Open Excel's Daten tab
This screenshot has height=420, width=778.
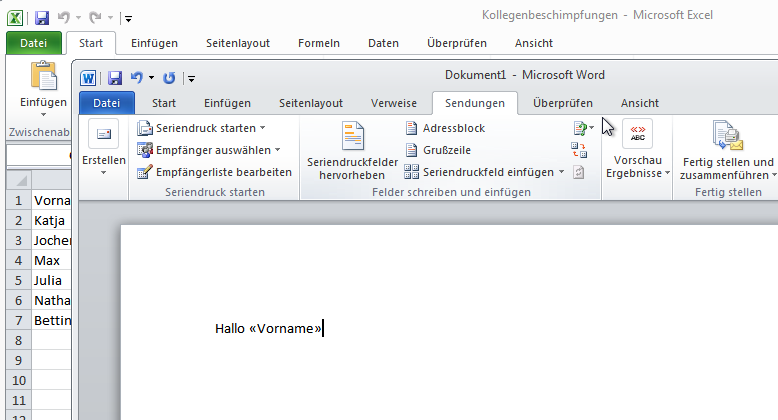click(x=383, y=43)
